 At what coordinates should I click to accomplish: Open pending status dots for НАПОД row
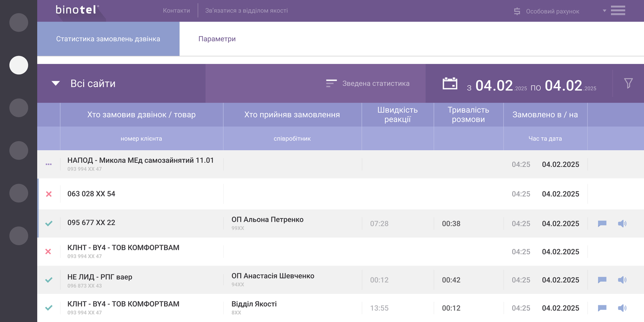point(49,164)
